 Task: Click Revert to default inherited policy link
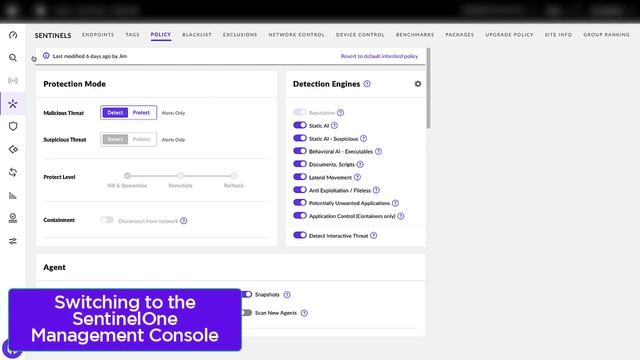pyautogui.click(x=379, y=56)
